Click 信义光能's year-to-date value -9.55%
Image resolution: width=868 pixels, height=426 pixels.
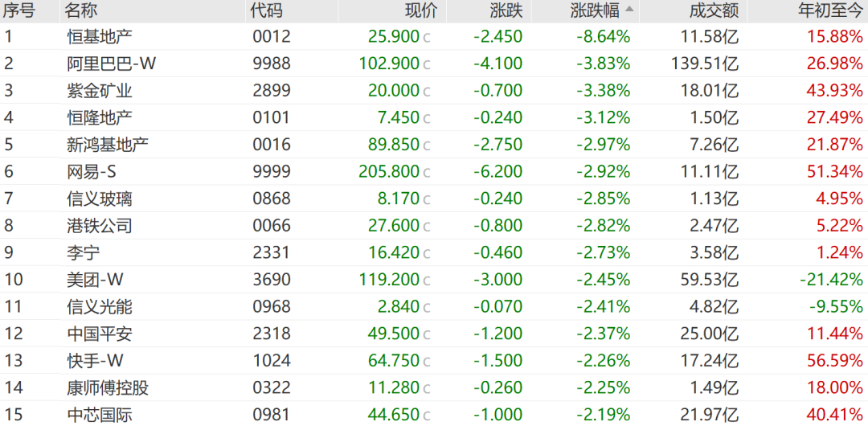836,306
